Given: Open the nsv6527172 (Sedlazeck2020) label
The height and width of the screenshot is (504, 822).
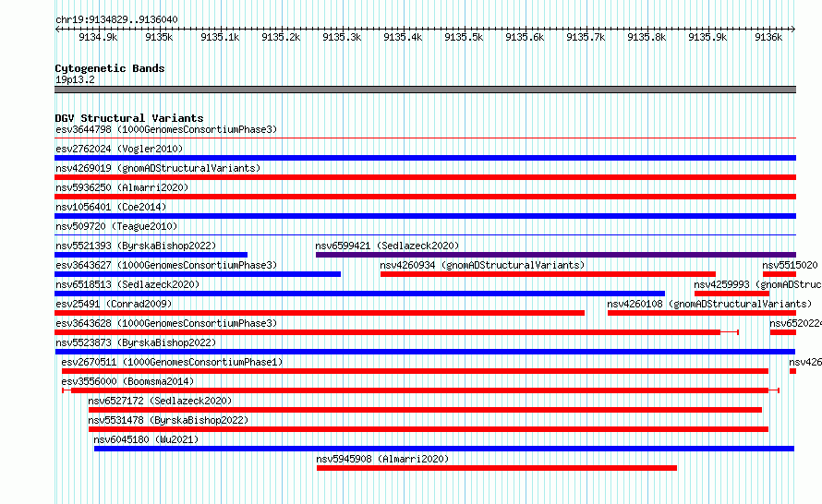Looking at the screenshot, I should pos(160,401).
